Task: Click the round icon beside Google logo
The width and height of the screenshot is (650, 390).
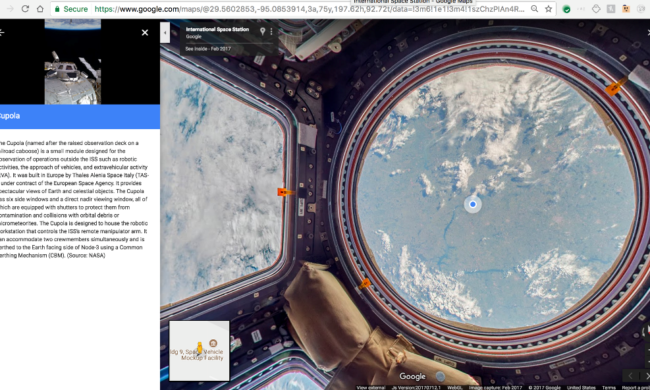Action: coord(440,376)
